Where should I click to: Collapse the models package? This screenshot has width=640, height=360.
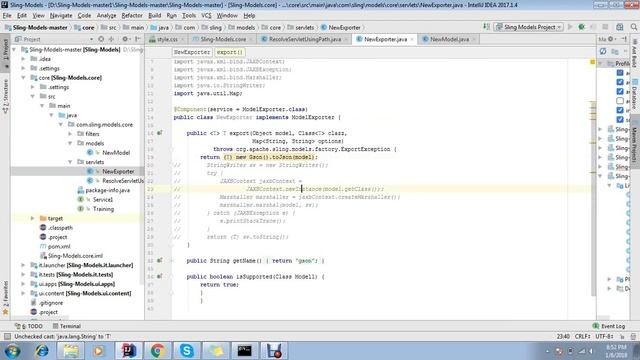70,143
